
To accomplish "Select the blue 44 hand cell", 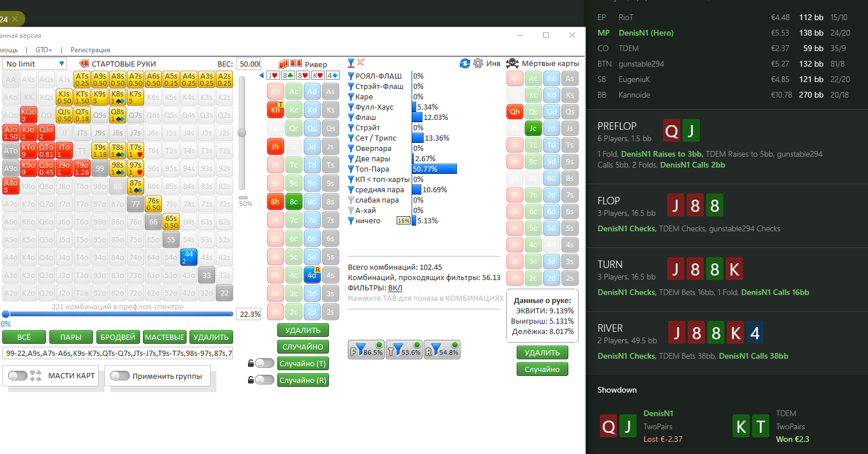I will (x=189, y=257).
